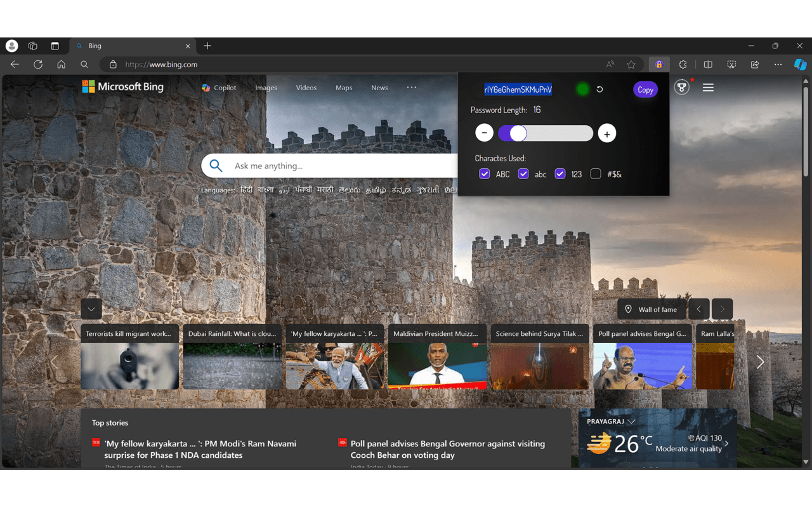Screen dimensions: 812x508
Task: Click the green password strength indicator
Action: click(x=582, y=90)
